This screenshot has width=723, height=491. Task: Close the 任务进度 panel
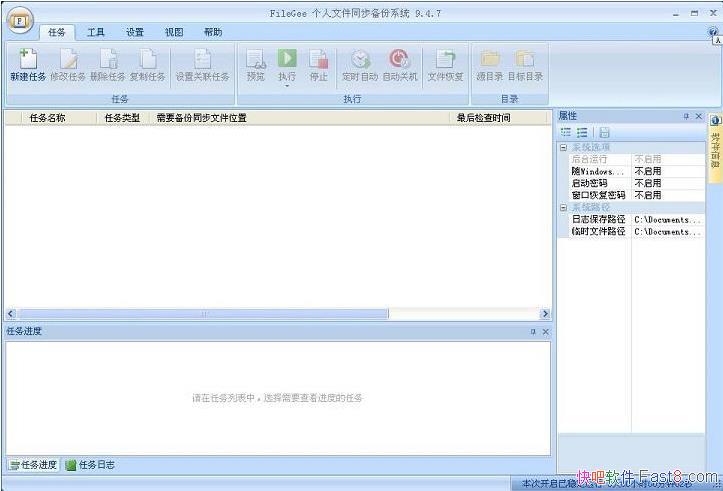(545, 331)
